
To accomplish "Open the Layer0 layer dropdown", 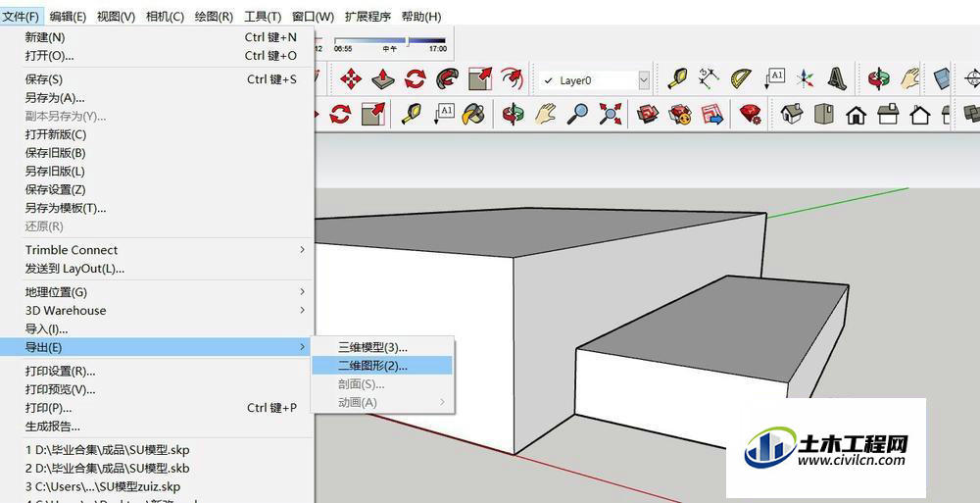I will (644, 80).
